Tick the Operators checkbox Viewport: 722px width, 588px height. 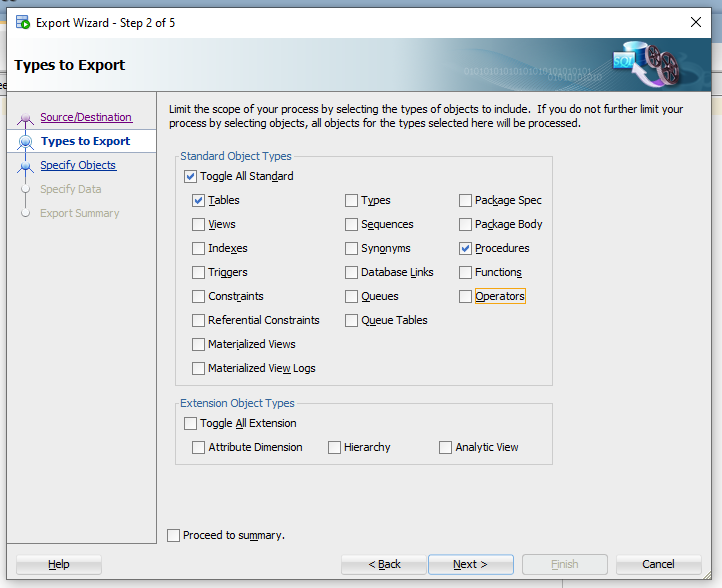coord(466,296)
